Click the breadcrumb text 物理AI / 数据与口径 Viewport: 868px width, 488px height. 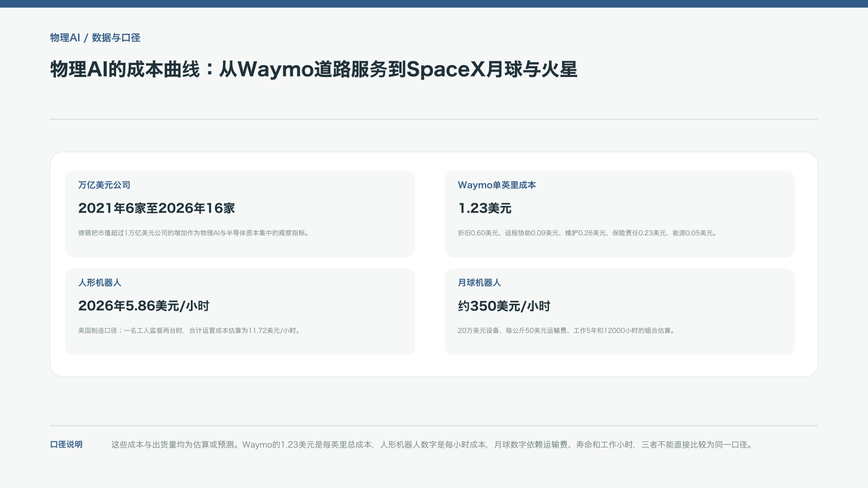point(95,37)
